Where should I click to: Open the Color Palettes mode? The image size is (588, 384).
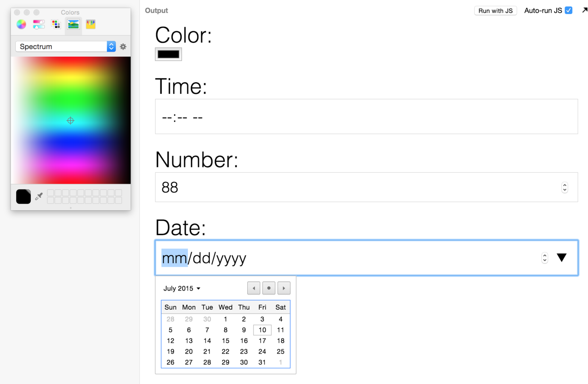[x=56, y=24]
